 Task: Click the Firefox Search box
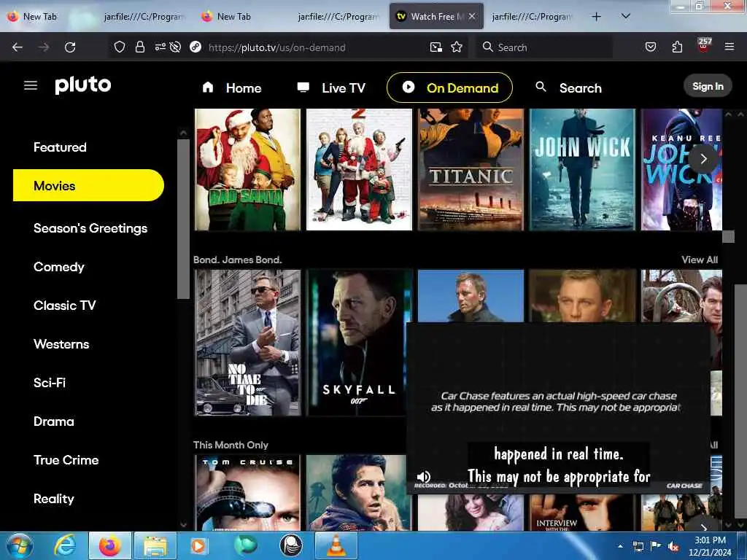pyautogui.click(x=544, y=47)
